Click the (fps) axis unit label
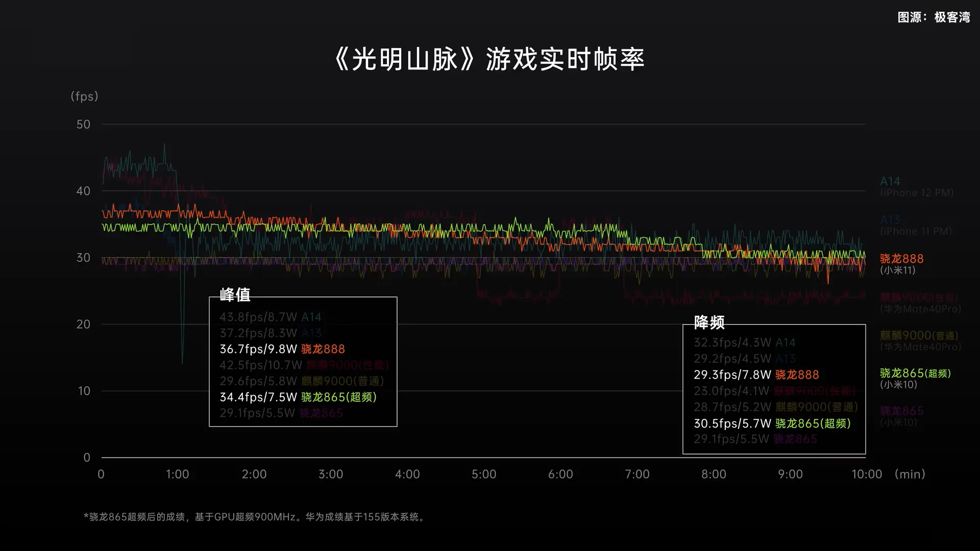The image size is (980, 551). pos(84,96)
